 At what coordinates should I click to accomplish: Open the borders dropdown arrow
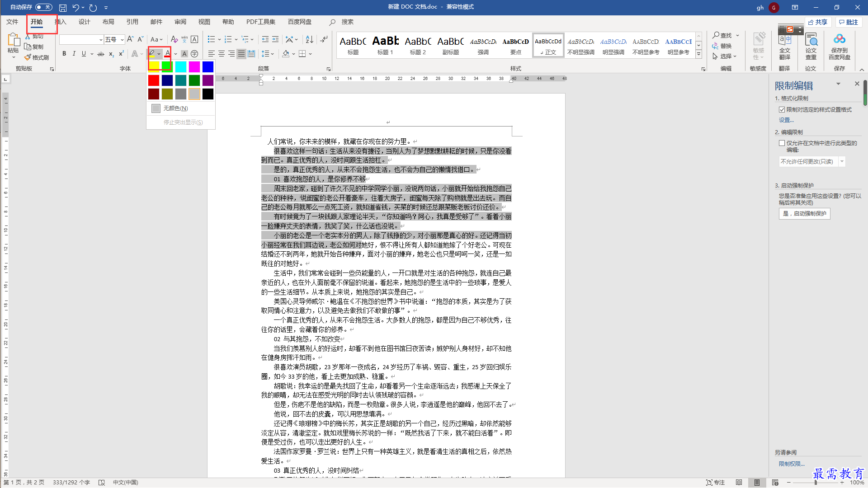pos(310,54)
